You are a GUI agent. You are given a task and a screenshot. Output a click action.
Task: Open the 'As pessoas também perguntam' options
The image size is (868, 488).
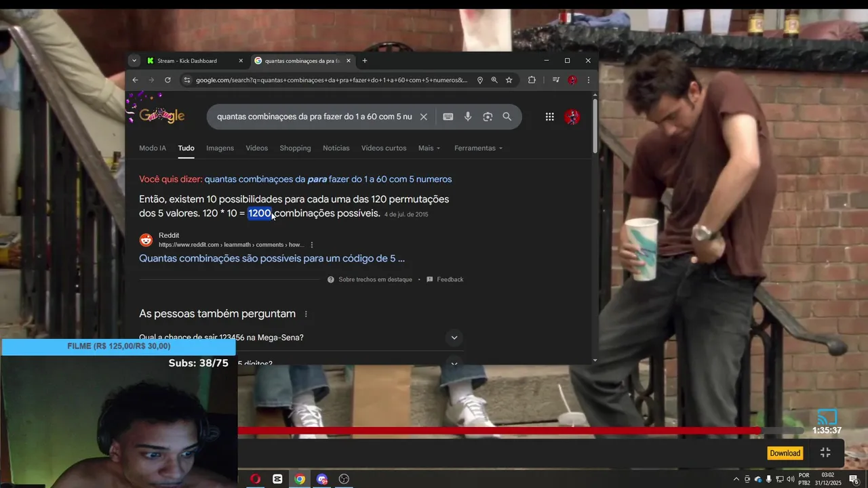[x=306, y=314]
